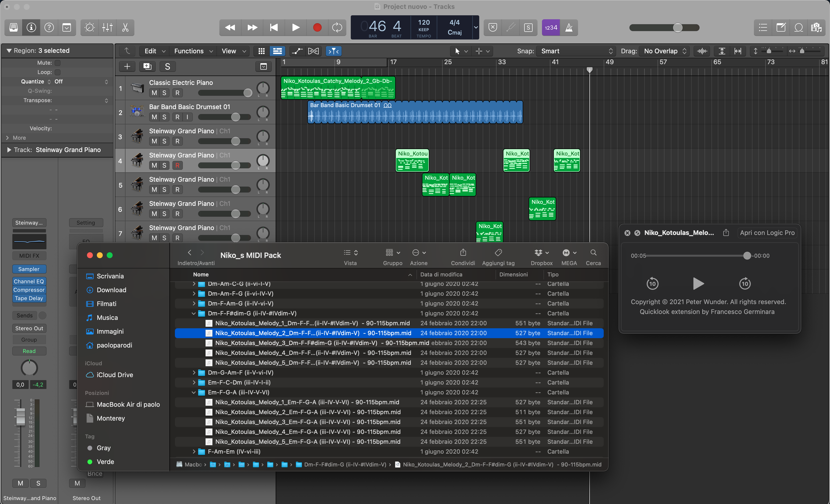
Task: Toggle Flex show/hide button
Action: pyautogui.click(x=313, y=51)
